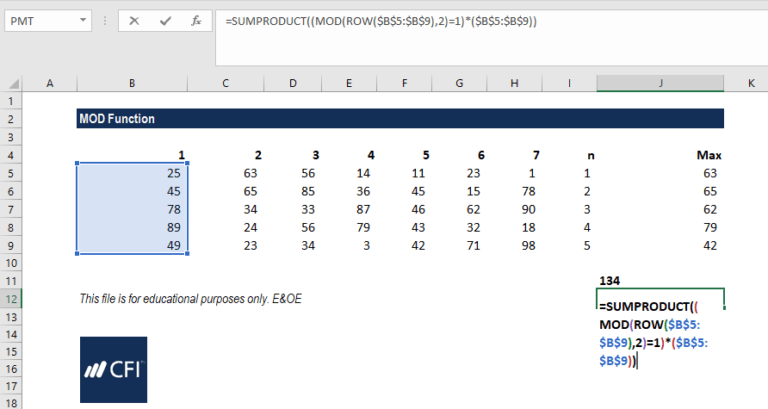The height and width of the screenshot is (409, 768).
Task: Select column G header
Action: 459,84
